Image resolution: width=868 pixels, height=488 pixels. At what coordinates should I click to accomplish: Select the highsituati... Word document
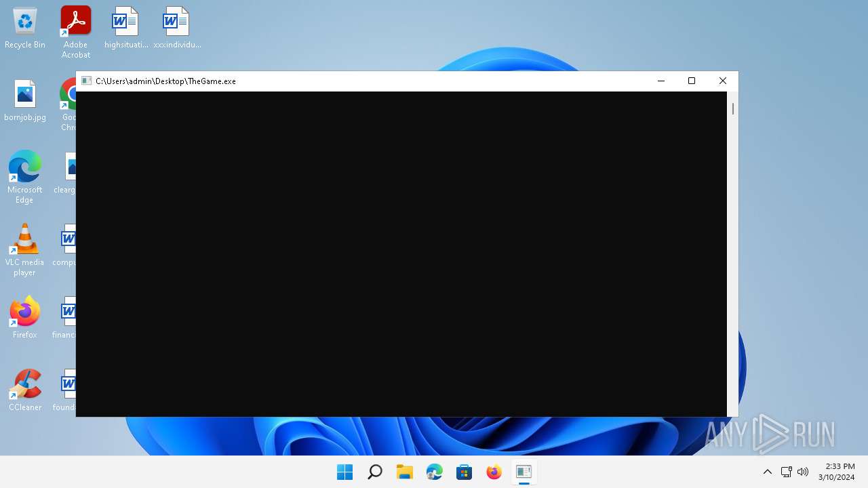click(126, 28)
